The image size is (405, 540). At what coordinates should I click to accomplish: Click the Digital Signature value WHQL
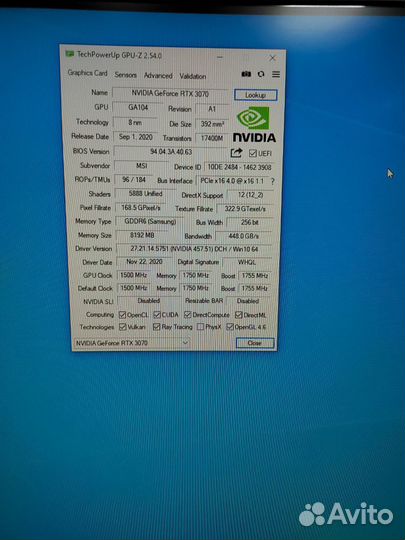(x=247, y=262)
